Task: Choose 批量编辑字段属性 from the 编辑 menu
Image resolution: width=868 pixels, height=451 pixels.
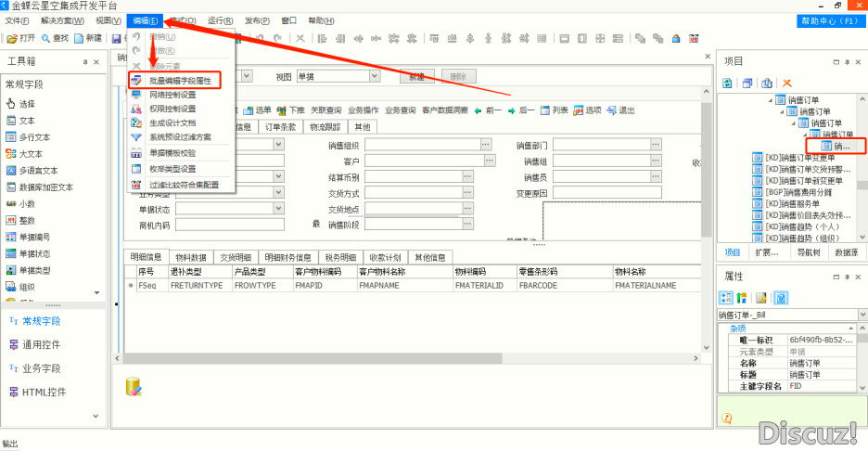Action: click(180, 81)
